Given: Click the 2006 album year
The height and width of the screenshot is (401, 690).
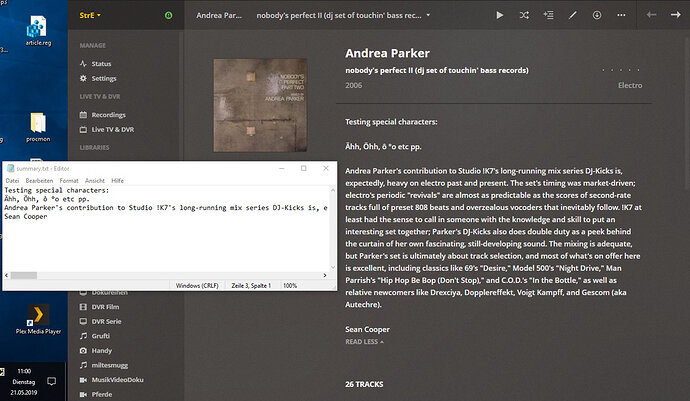Looking at the screenshot, I should pyautogui.click(x=353, y=85).
